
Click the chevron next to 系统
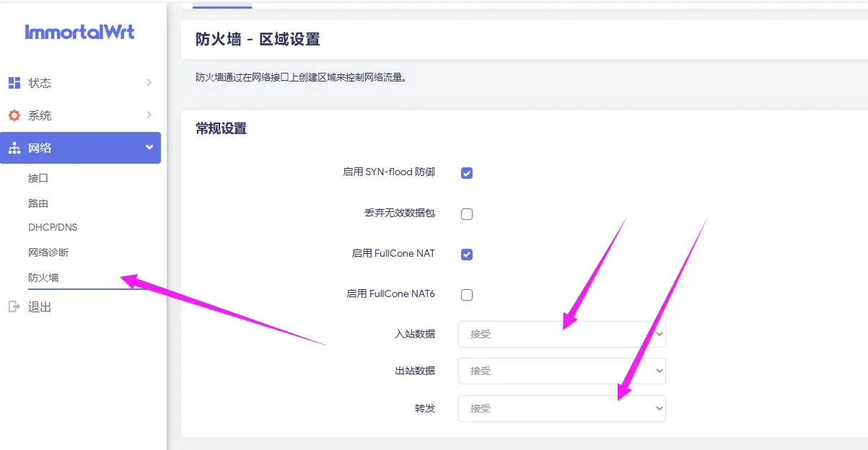click(150, 115)
